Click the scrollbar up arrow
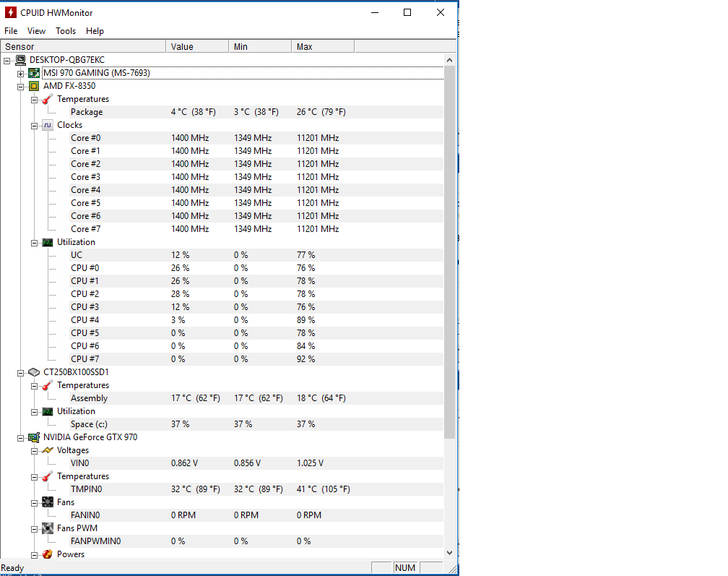The width and height of the screenshot is (728, 576). pyautogui.click(x=449, y=60)
